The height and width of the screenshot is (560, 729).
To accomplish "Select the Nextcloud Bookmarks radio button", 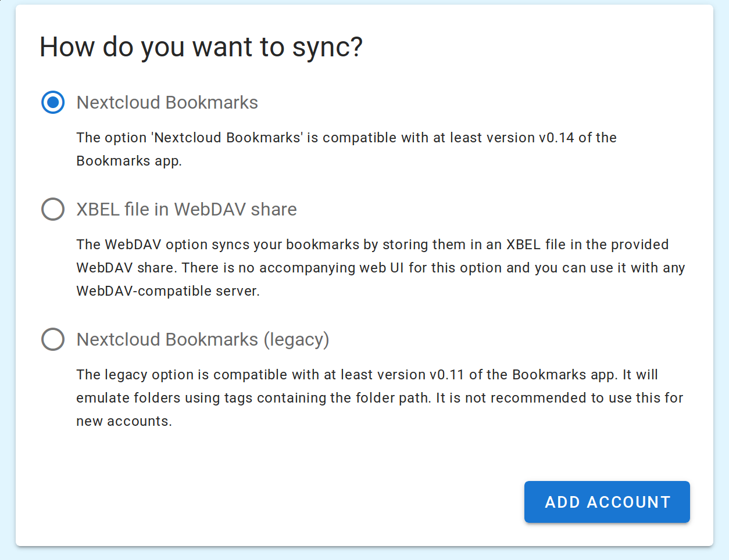I will tap(53, 103).
